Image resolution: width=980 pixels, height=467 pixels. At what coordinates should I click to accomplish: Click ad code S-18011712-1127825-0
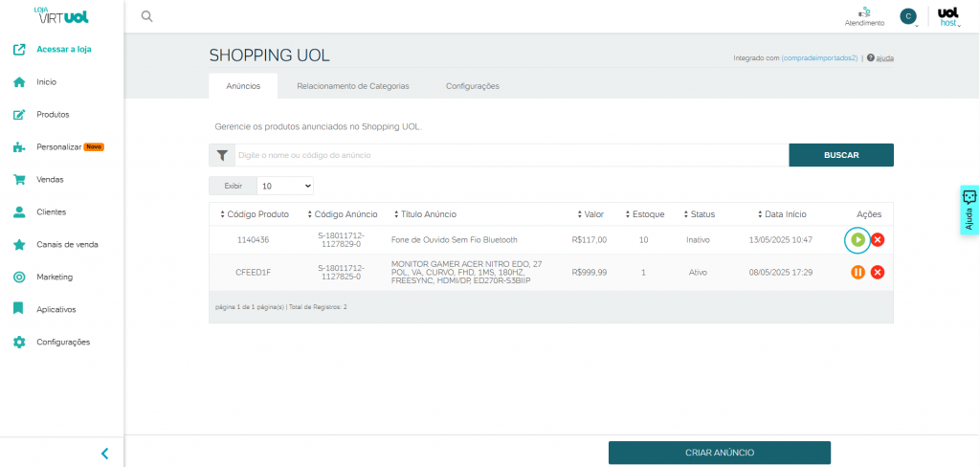(x=341, y=272)
